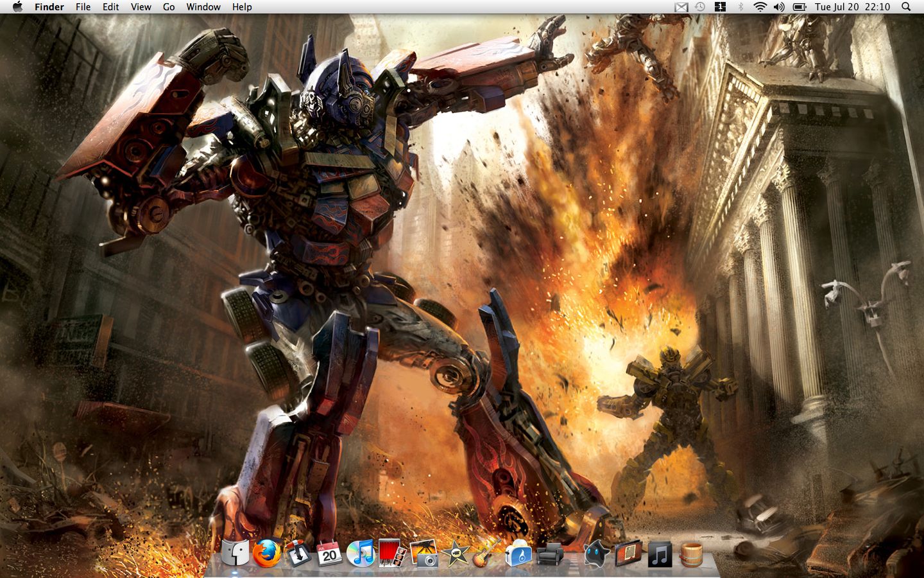
Task: Open the dark star creature app in Dock
Action: [x=595, y=554]
